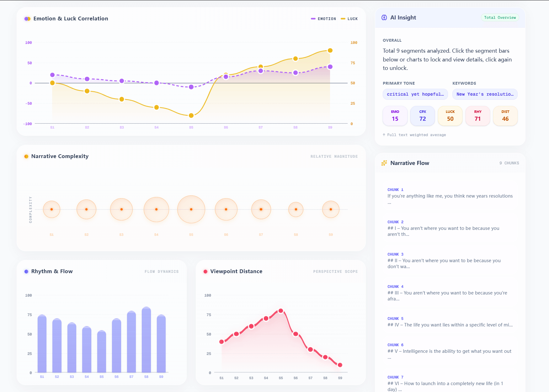Click the orange Narrative Complexity dot icon
Image resolution: width=549 pixels, height=392 pixels.
[x=26, y=156]
